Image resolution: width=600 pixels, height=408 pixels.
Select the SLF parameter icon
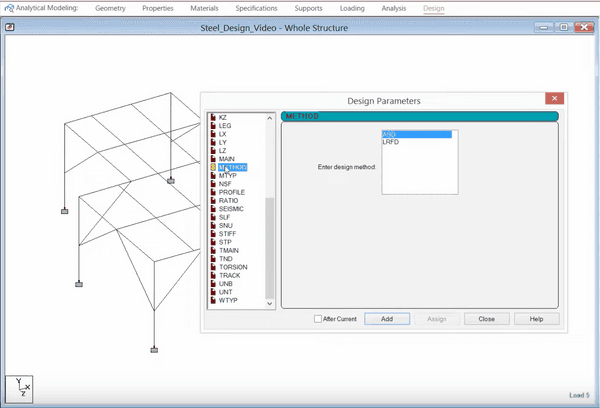pyautogui.click(x=213, y=217)
